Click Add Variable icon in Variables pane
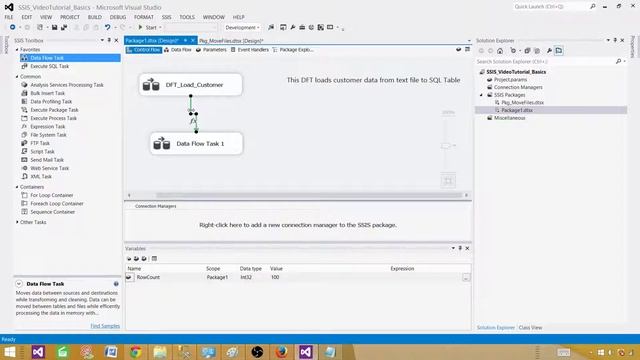This screenshot has height=360, width=640. tap(129, 258)
